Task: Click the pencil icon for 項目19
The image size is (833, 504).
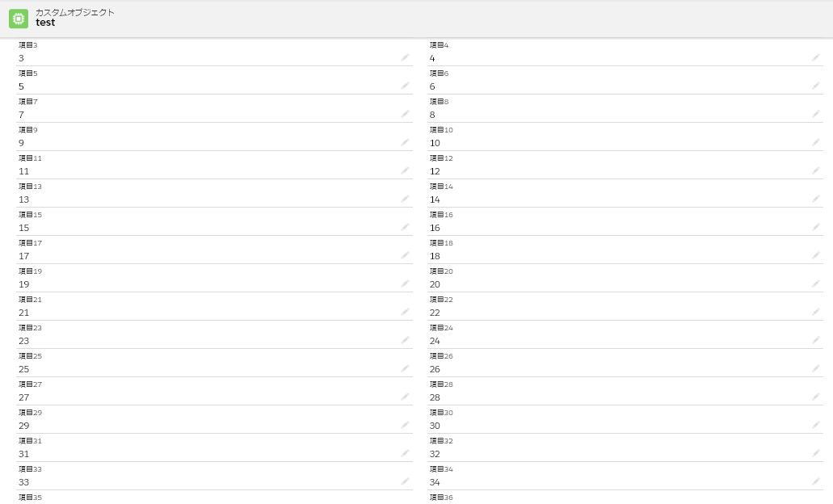Action: [405, 283]
